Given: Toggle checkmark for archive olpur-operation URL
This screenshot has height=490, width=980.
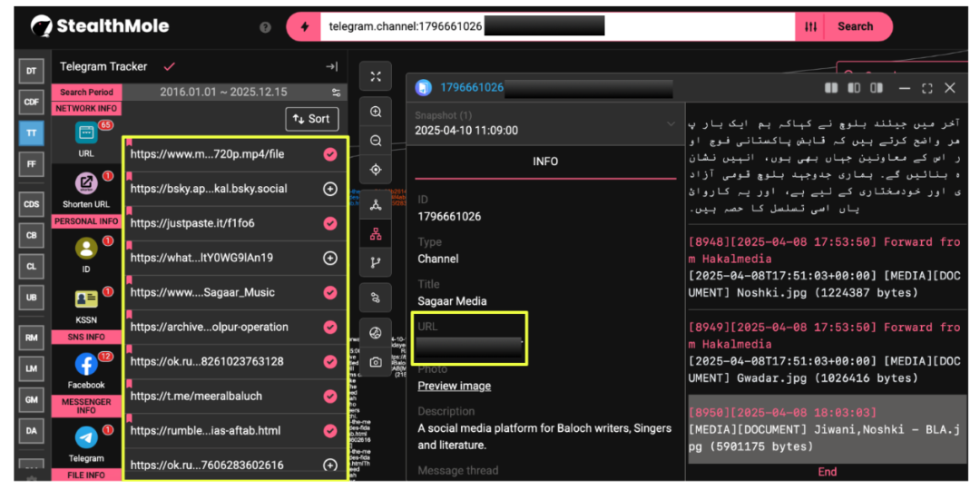Looking at the screenshot, I should (330, 327).
